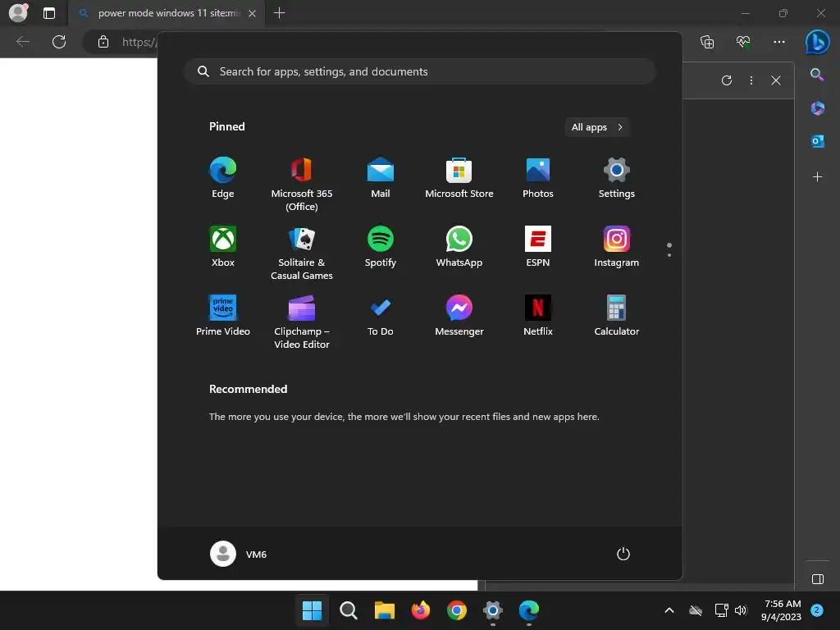Open network status tray icon
The width and height of the screenshot is (840, 630).
[721, 610]
